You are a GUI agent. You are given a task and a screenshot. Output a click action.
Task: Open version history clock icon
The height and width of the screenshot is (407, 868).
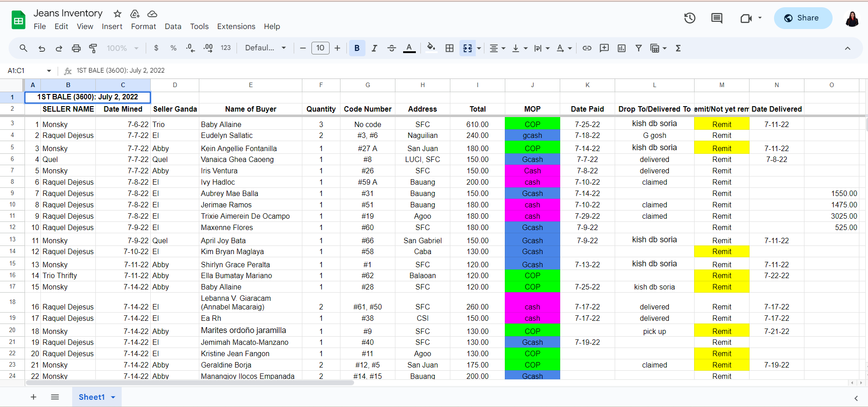[690, 18]
